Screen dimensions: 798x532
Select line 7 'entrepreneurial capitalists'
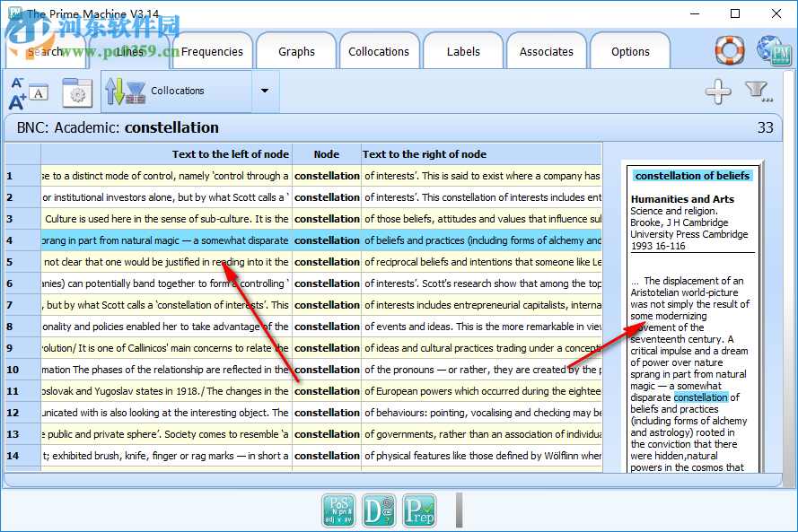coord(303,305)
